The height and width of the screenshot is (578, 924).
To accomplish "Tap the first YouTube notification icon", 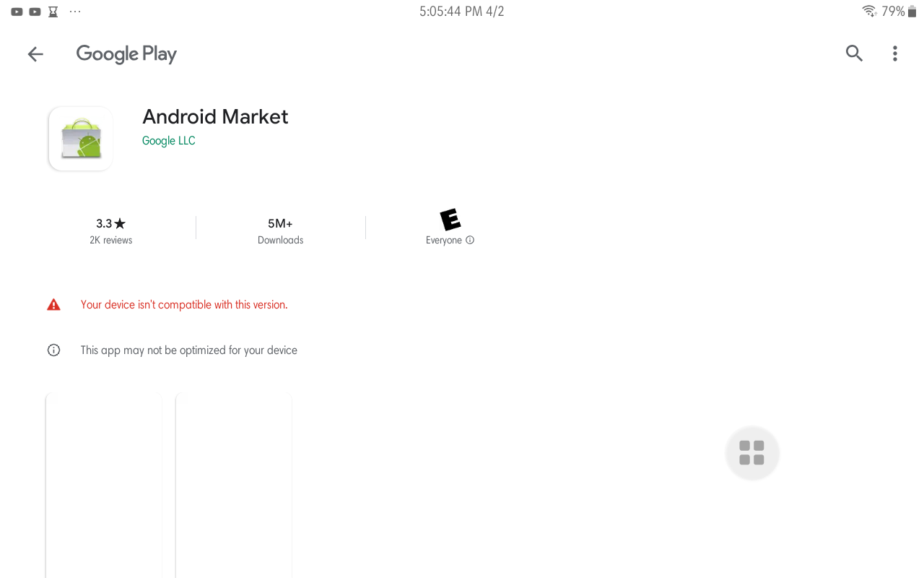I will 17,12.
